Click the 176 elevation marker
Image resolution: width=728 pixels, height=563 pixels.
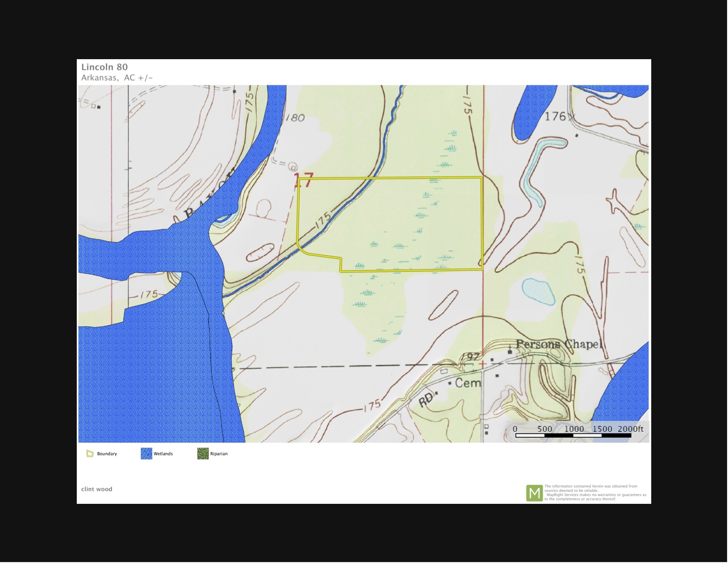coord(555,117)
